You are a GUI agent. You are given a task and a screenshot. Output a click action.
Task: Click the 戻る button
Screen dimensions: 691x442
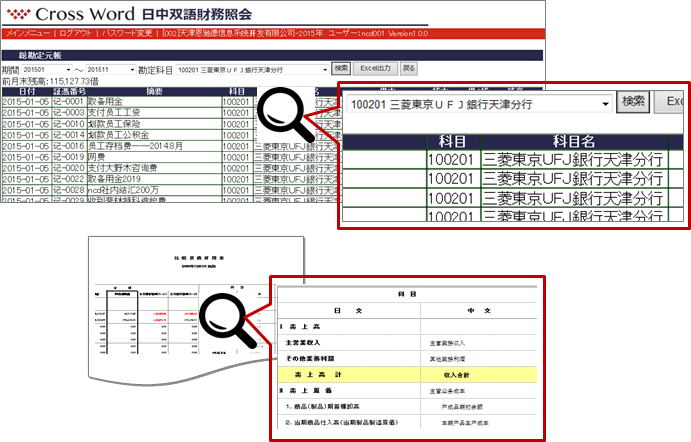tap(409, 68)
